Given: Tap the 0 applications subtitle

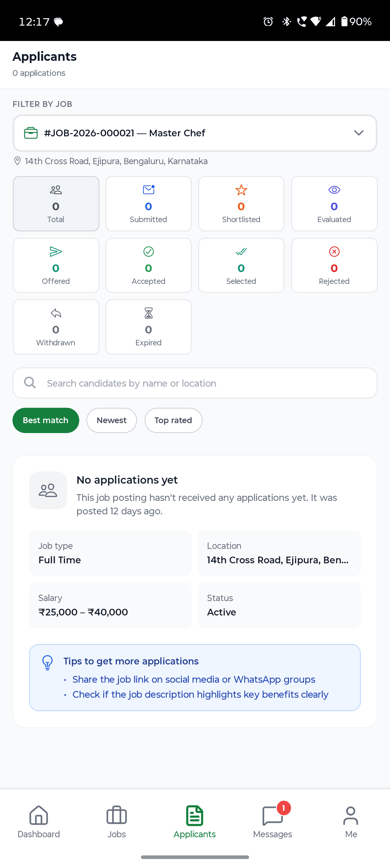Looking at the screenshot, I should click(39, 73).
